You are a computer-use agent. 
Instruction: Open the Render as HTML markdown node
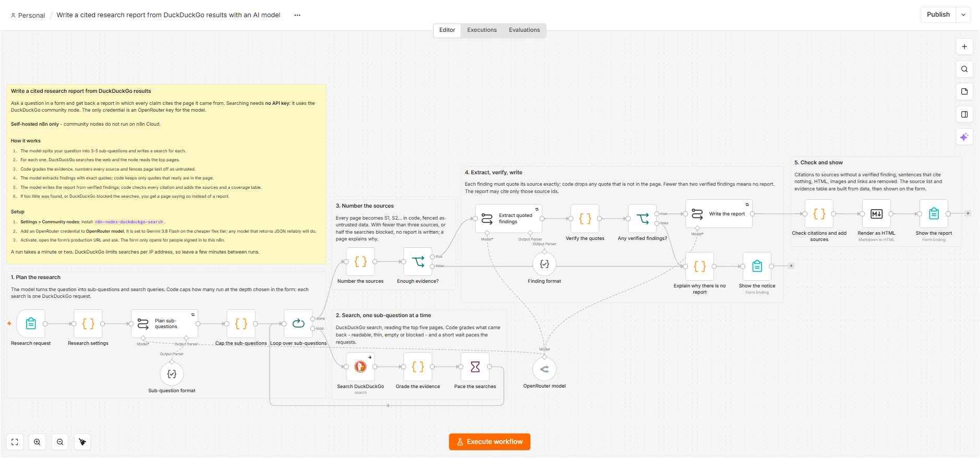click(x=877, y=213)
